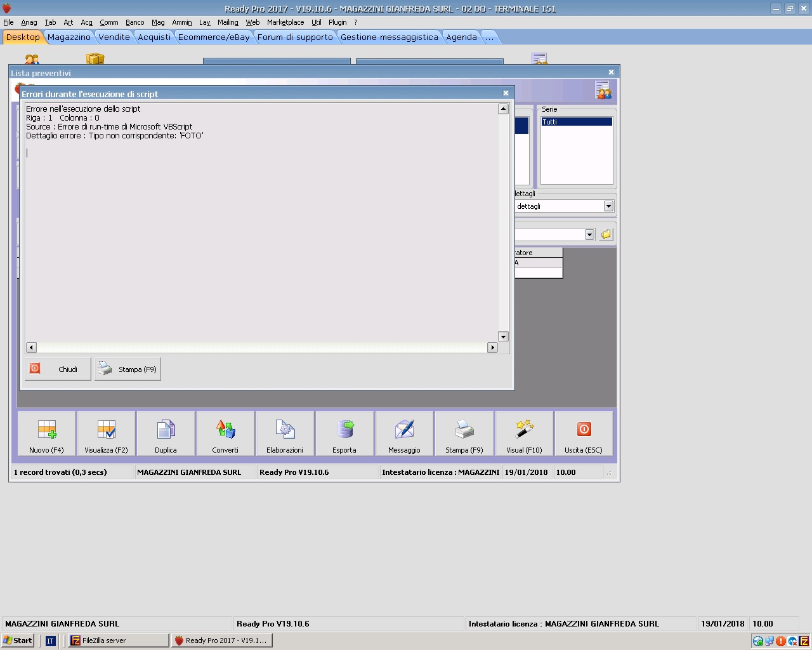Open the File menu

[x=8, y=22]
